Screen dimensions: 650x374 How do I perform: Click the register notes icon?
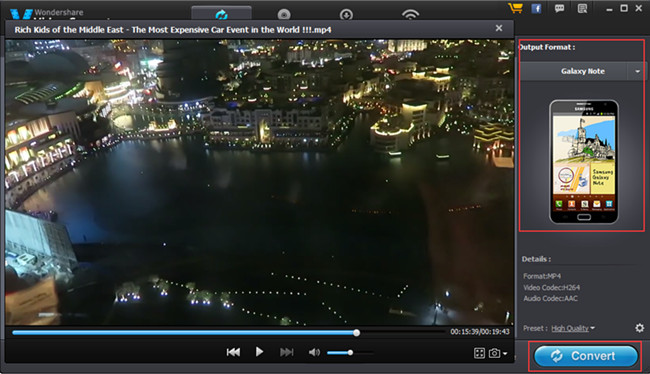tap(582, 8)
